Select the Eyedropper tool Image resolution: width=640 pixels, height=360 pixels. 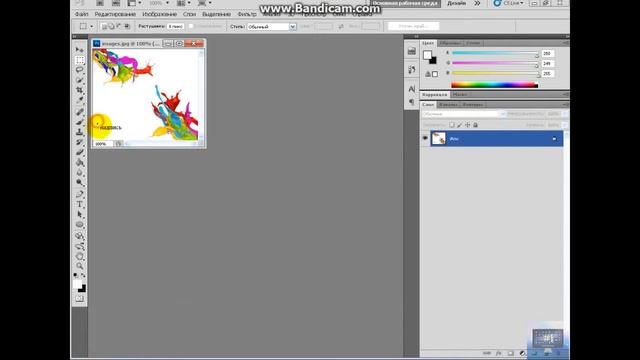point(80,100)
